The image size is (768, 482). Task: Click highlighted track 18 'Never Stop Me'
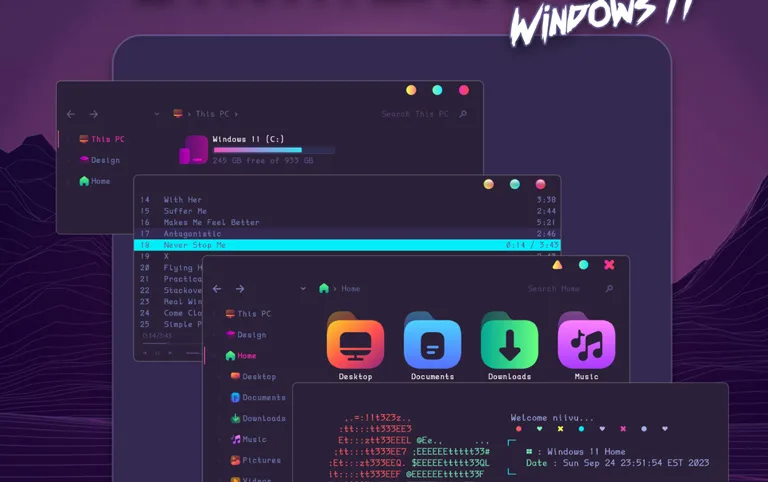(347, 245)
